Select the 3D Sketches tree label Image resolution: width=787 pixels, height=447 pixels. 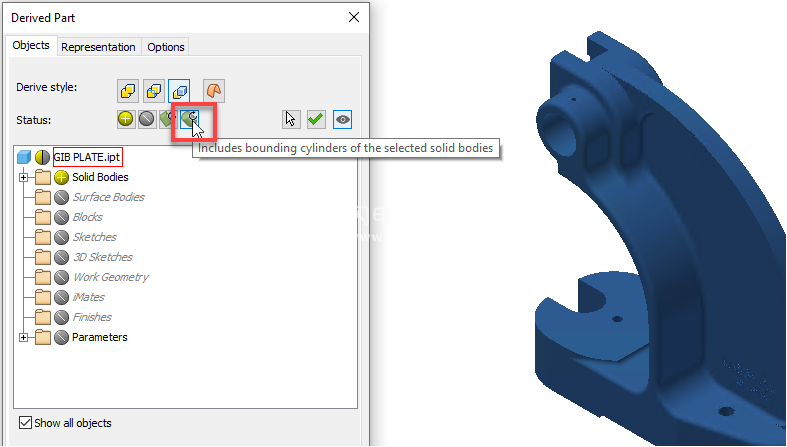(103, 257)
